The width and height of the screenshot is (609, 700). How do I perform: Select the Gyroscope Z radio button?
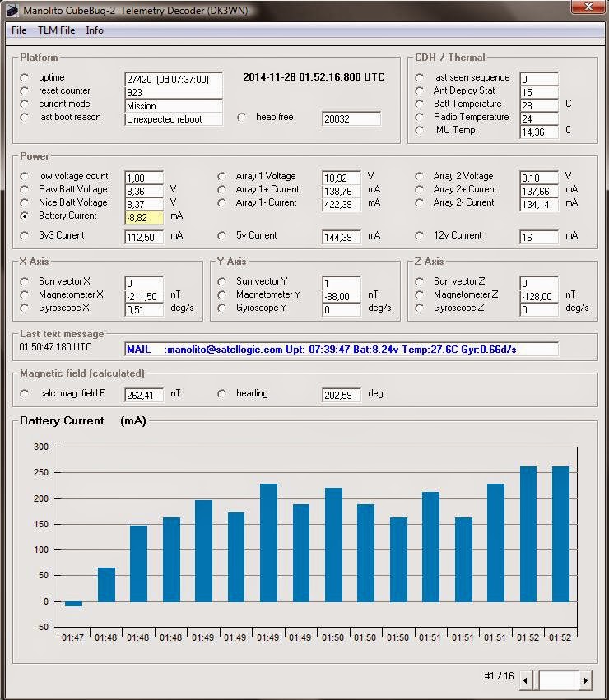pos(419,308)
